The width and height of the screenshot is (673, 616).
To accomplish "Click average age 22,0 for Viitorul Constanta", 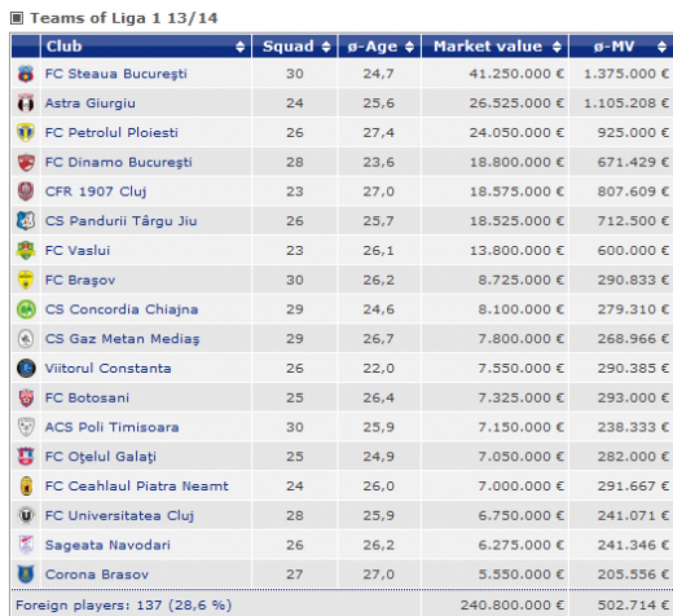I will click(379, 368).
